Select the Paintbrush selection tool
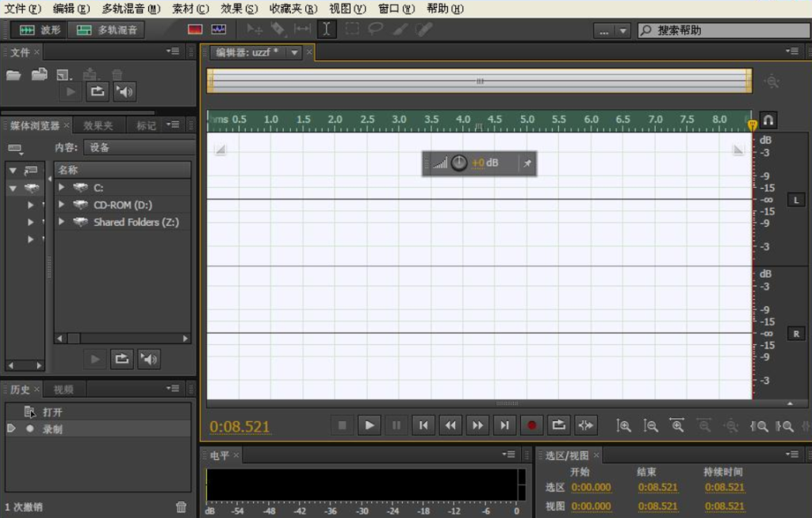 pyautogui.click(x=400, y=29)
